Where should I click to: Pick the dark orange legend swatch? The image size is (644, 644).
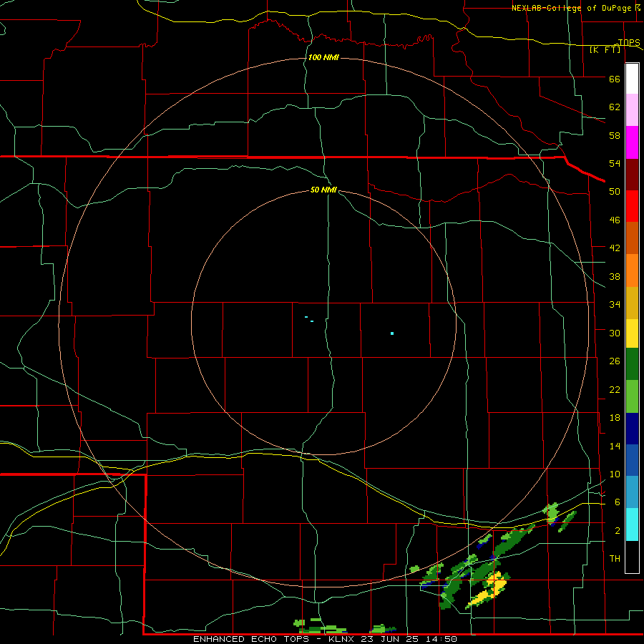click(632, 238)
